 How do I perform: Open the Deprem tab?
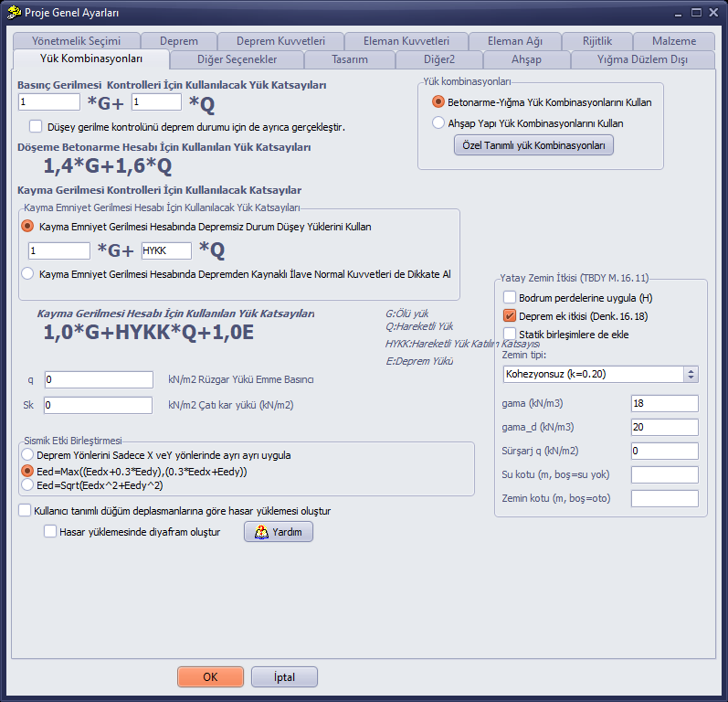coord(179,41)
